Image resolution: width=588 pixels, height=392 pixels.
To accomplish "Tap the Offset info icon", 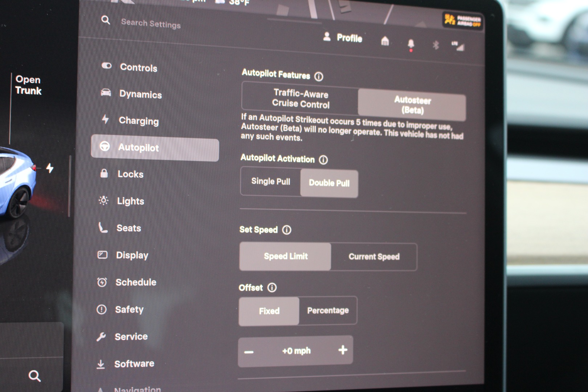I will [x=272, y=287].
